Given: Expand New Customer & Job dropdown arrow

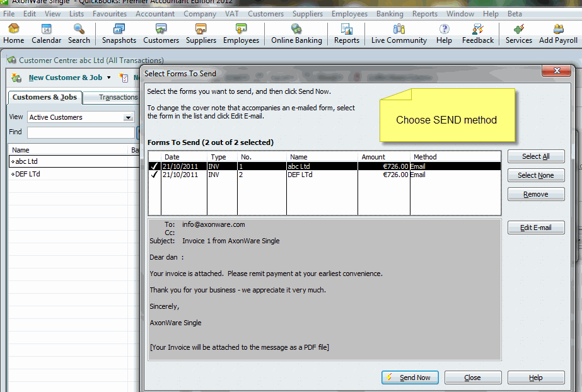Looking at the screenshot, I should (108, 78).
